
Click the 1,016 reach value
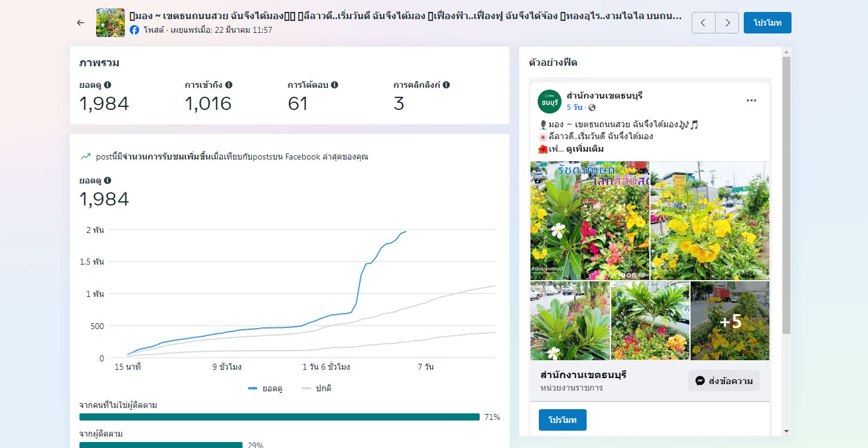point(208,104)
